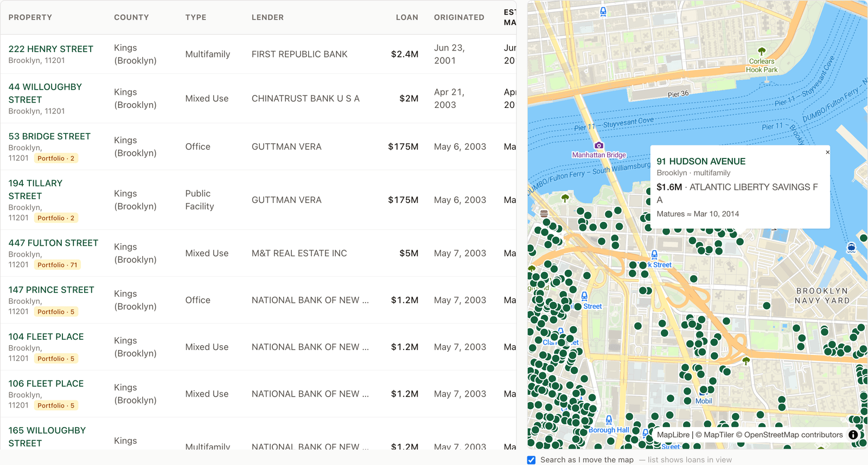The image size is (868, 465).
Task: Open the 44 WILLOUGHBY STREET property link
Action: tap(45, 93)
